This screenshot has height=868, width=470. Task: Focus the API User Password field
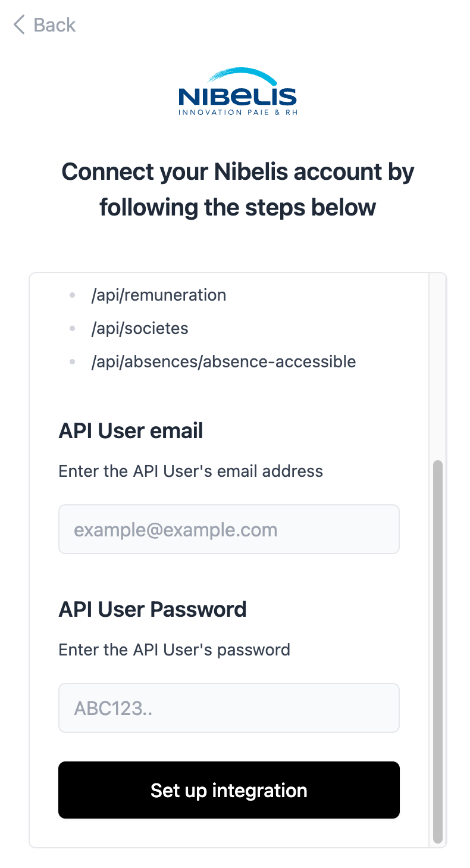[x=228, y=708]
